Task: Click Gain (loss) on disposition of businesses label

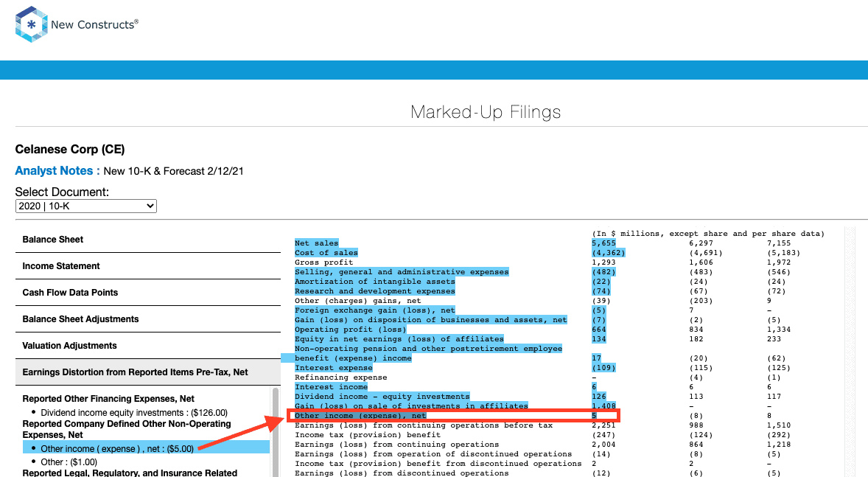Action: coord(430,320)
